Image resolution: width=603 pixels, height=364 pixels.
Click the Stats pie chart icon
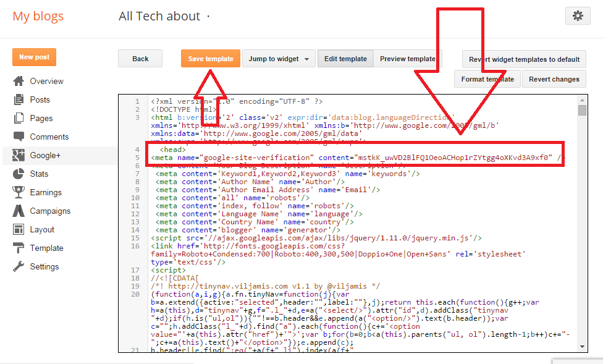pos(19,174)
